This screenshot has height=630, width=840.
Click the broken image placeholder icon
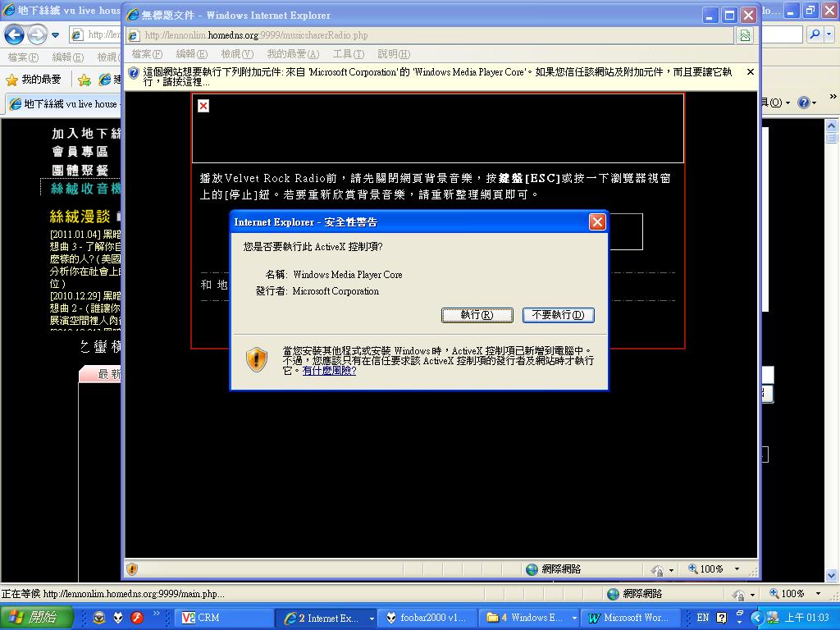(x=203, y=106)
